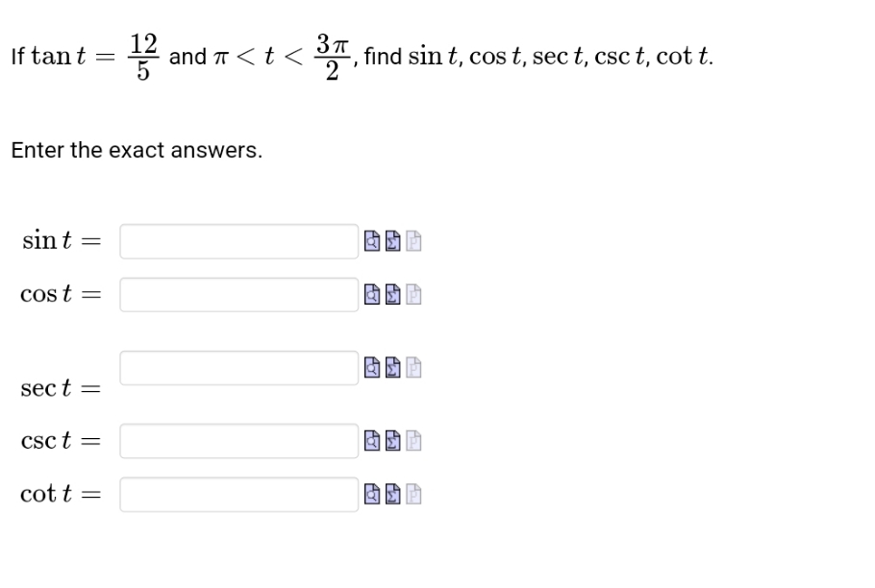Preview the cos t answer with magnifier icon
Screen dimensions: 875x588
372,295
